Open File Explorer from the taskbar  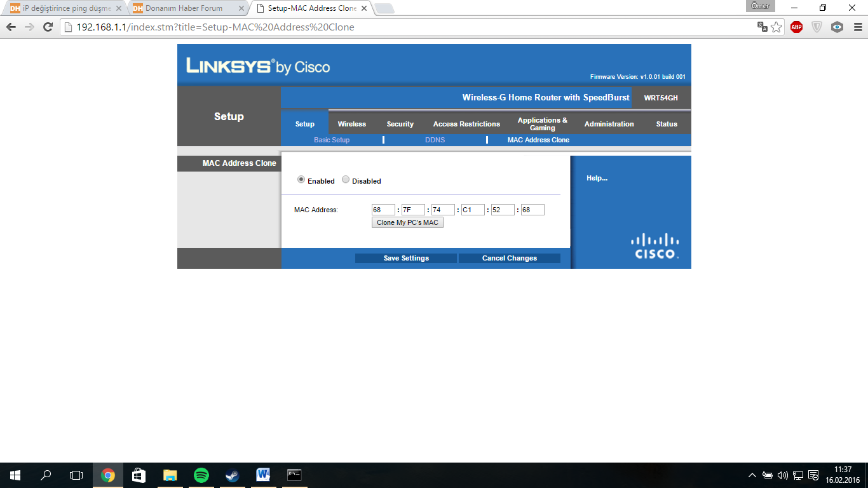(x=170, y=475)
